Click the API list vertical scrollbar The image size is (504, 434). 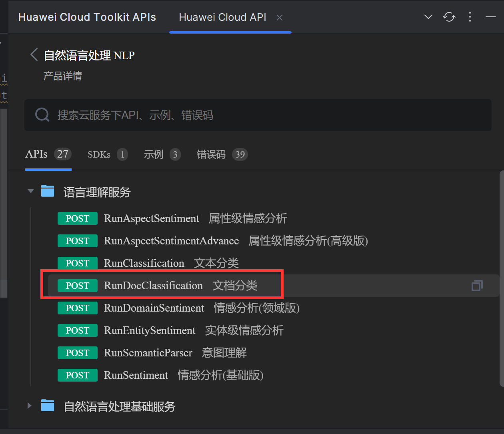click(502, 278)
